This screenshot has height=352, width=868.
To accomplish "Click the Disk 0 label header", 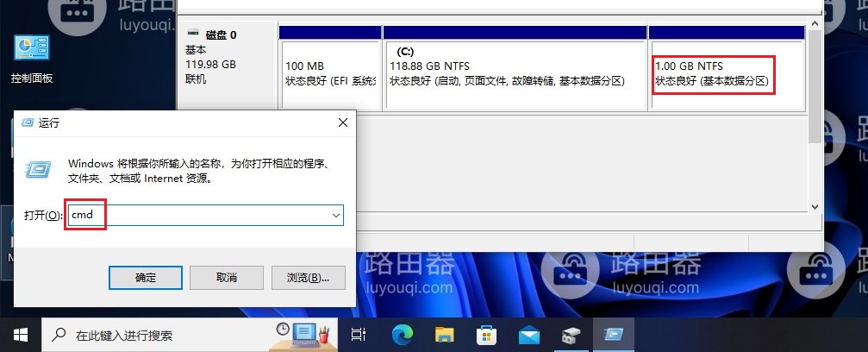I will coord(221,35).
